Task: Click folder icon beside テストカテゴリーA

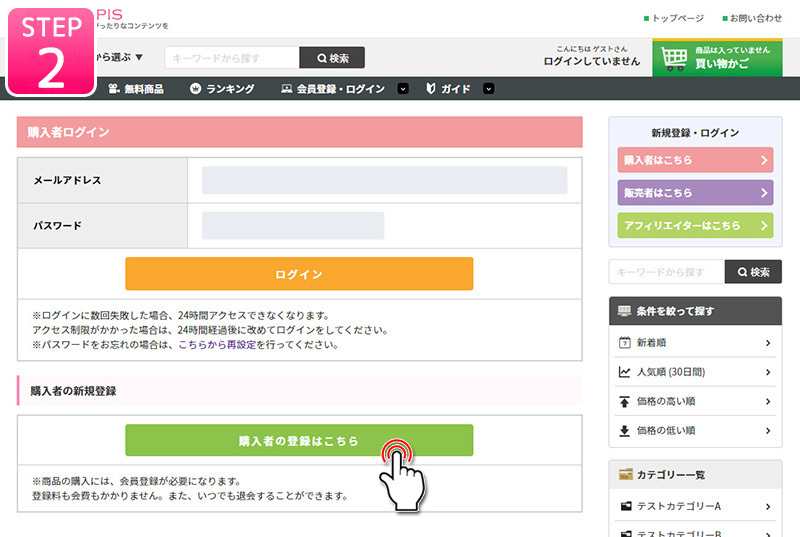Action: [x=626, y=506]
